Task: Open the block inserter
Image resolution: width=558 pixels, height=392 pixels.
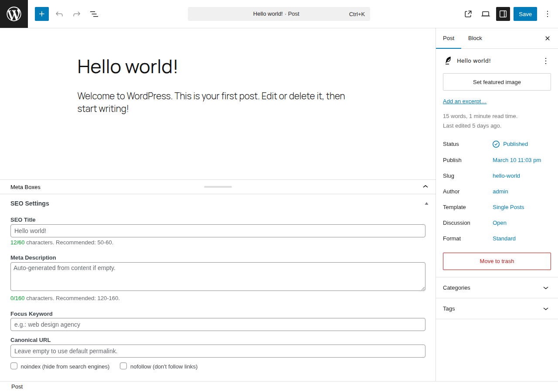Action: (41, 14)
